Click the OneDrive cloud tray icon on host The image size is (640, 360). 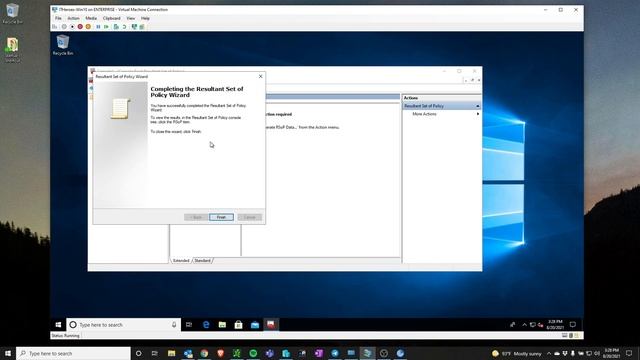(x=557, y=353)
